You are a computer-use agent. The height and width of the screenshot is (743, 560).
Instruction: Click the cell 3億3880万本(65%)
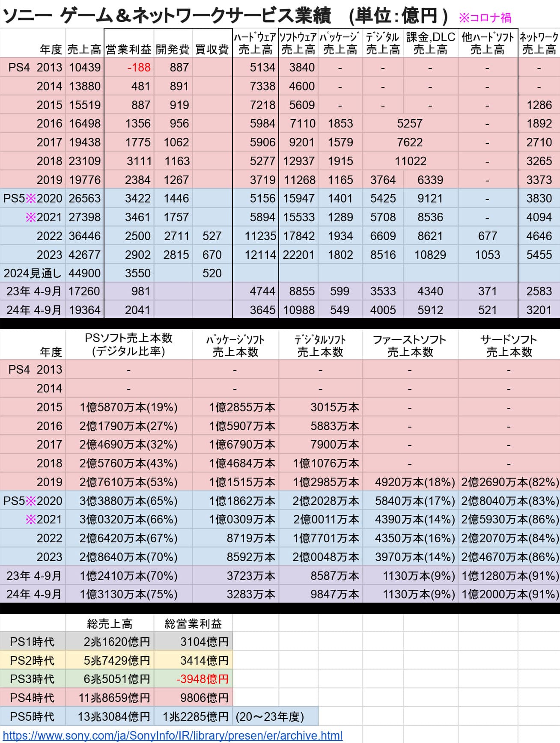[128, 501]
